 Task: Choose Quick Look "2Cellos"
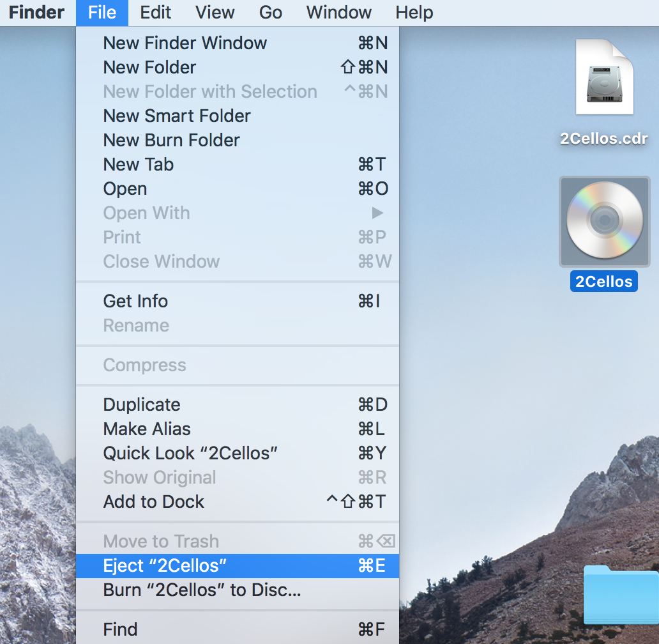coord(238,453)
